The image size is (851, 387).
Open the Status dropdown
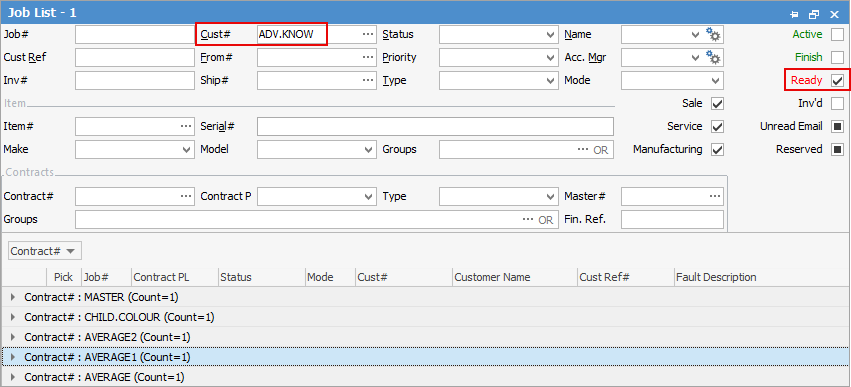[550, 35]
